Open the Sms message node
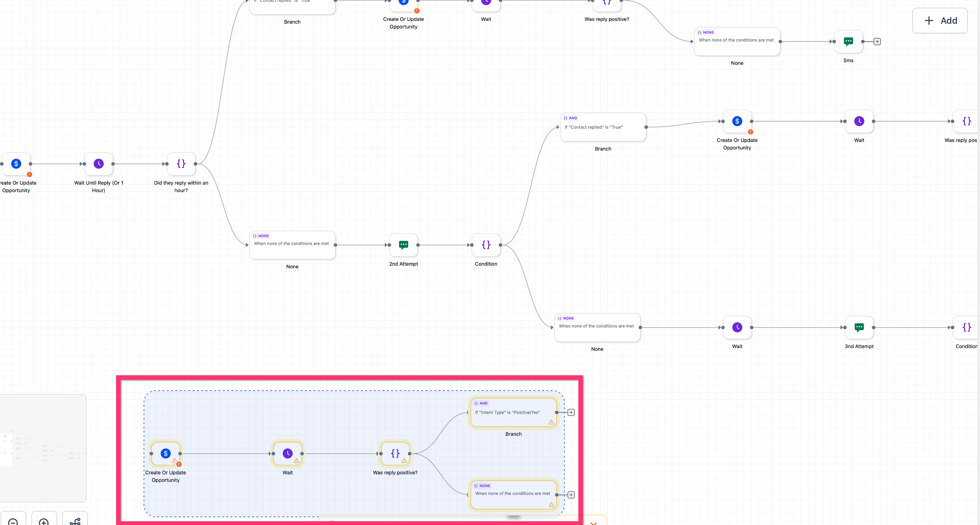Viewport: 980px width, 525px height. [x=848, y=41]
